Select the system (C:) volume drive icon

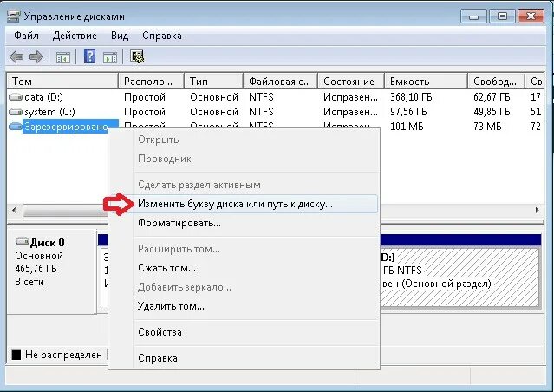pos(16,112)
